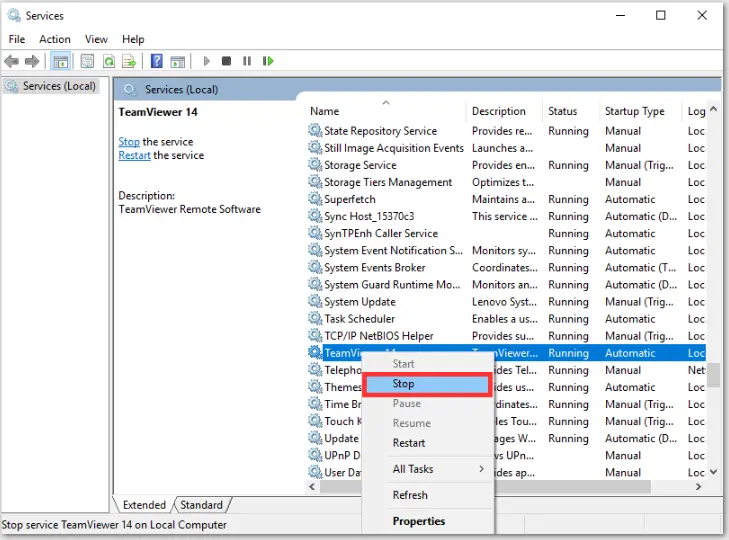Open the File menu
729x540 pixels.
point(17,39)
